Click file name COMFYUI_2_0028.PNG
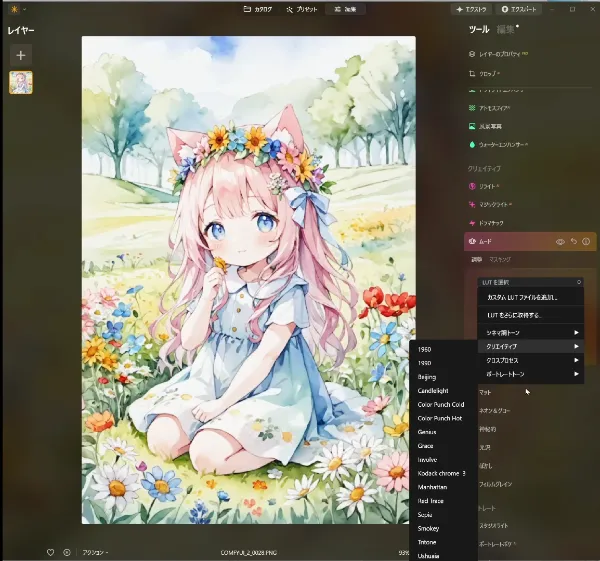 click(249, 553)
